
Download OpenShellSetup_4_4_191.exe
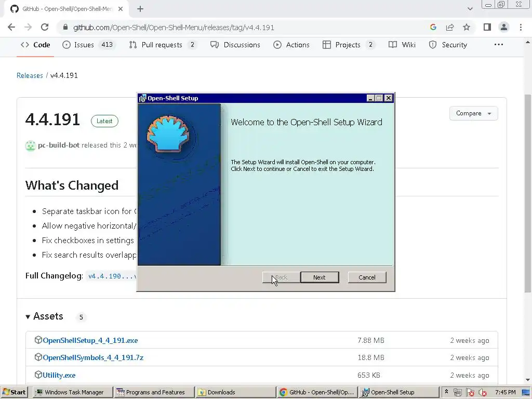pyautogui.click(x=90, y=340)
